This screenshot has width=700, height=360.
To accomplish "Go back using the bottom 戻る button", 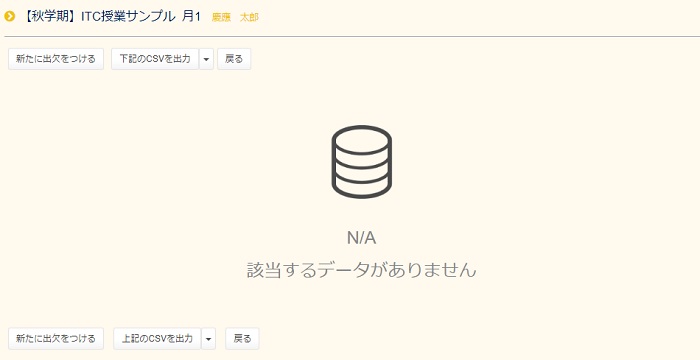I will coord(242,339).
